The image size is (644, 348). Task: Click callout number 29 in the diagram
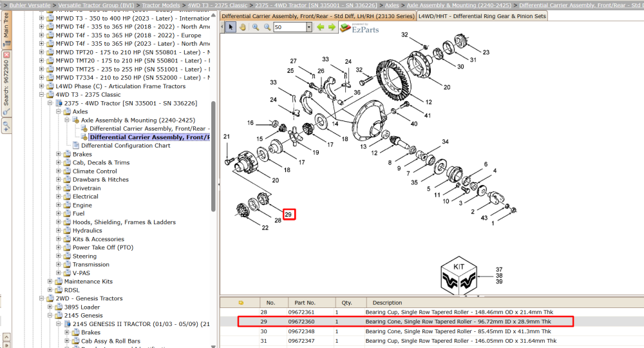pyautogui.click(x=289, y=214)
